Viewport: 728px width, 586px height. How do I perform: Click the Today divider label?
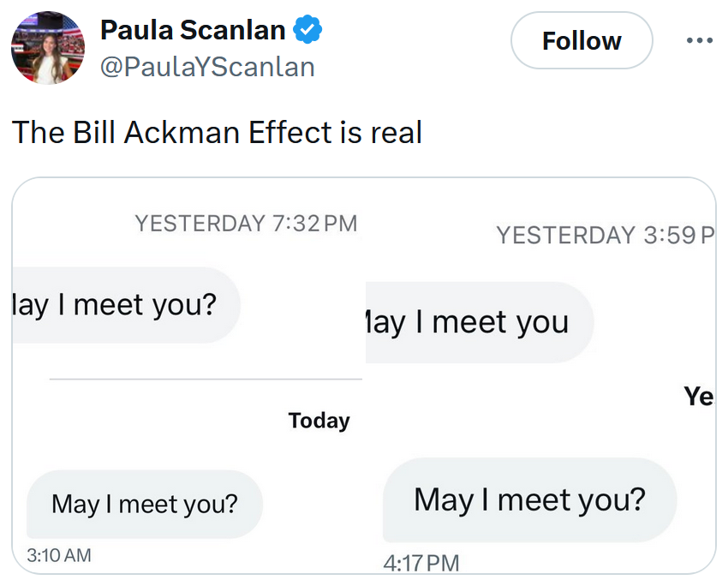pos(319,420)
